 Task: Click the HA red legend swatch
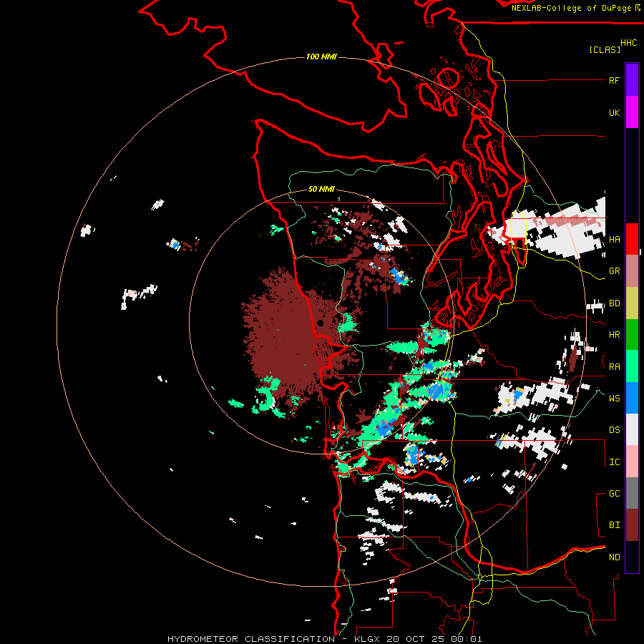[x=632, y=239]
